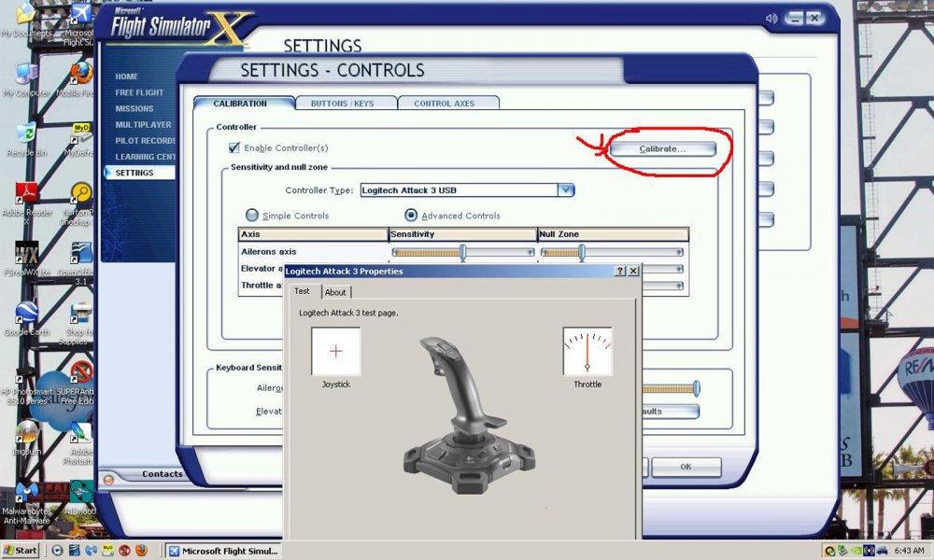934x560 pixels.
Task: Click Firefox quick launch icon
Action: coord(141,551)
